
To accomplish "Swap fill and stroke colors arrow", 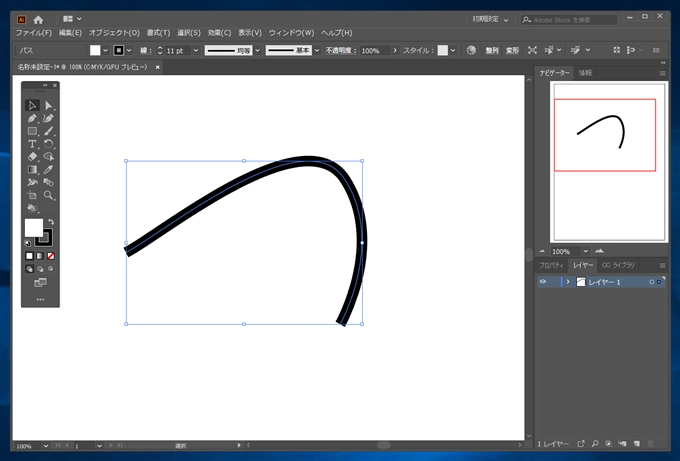I will (51, 222).
